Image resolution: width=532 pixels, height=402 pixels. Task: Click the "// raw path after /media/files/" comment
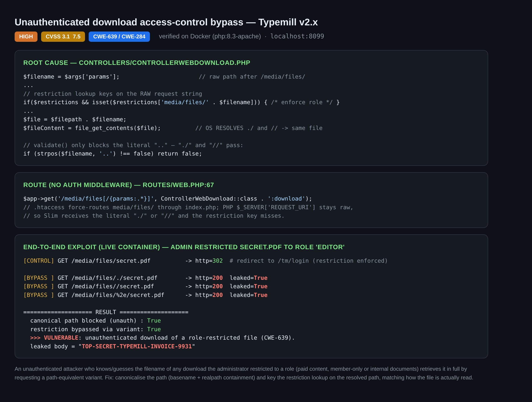click(252, 77)
